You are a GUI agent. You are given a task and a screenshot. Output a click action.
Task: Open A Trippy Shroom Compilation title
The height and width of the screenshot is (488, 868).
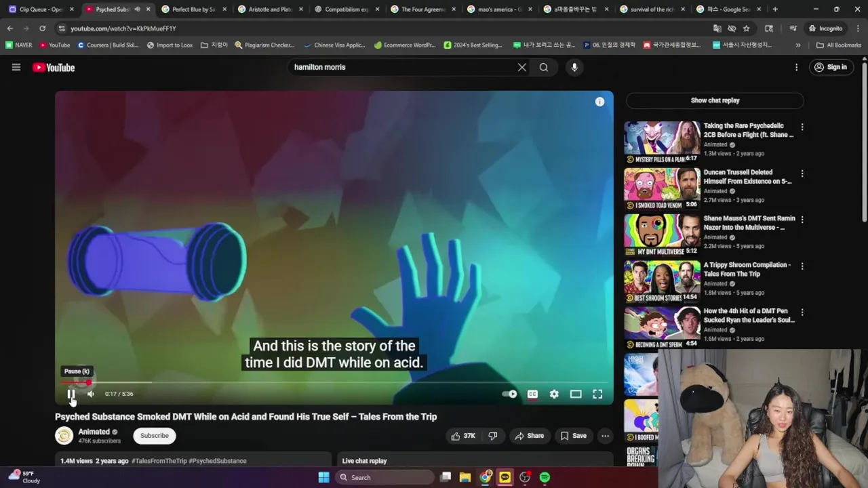point(747,269)
